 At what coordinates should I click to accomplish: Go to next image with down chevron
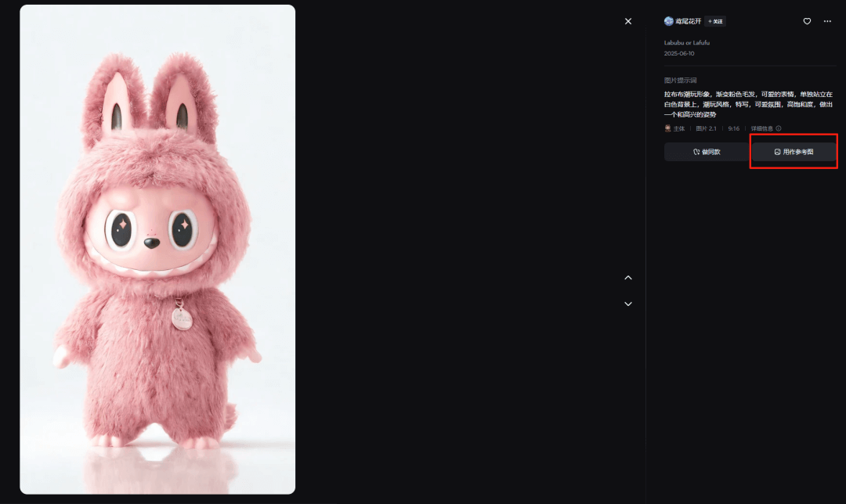point(628,304)
